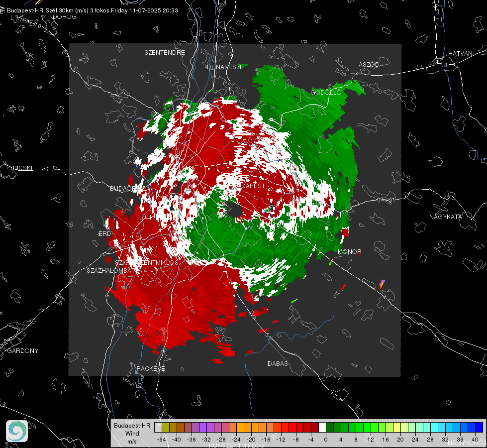Viewport: 487px width, 448px height.
Task: Click the SZAZHALOMBATTA city label
Action: (x=114, y=270)
